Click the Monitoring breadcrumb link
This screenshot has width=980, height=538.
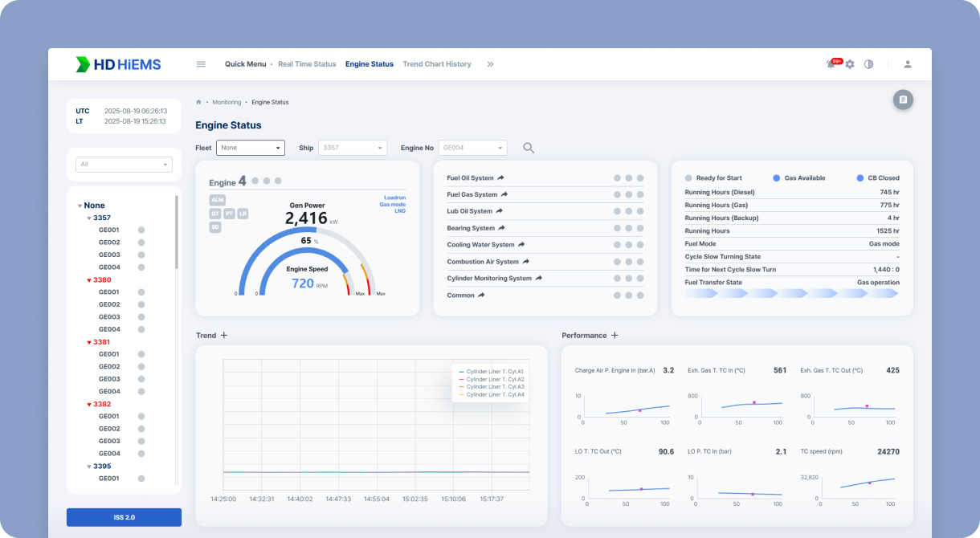coord(227,102)
